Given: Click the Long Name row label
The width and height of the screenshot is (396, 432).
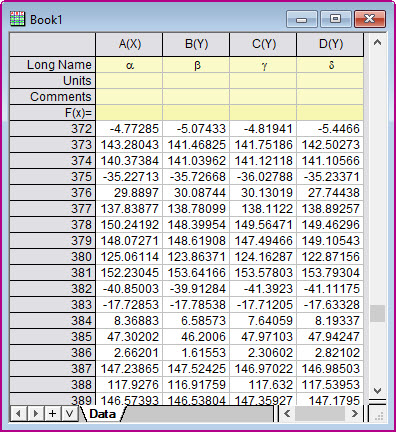Looking at the screenshot, I should [53, 65].
